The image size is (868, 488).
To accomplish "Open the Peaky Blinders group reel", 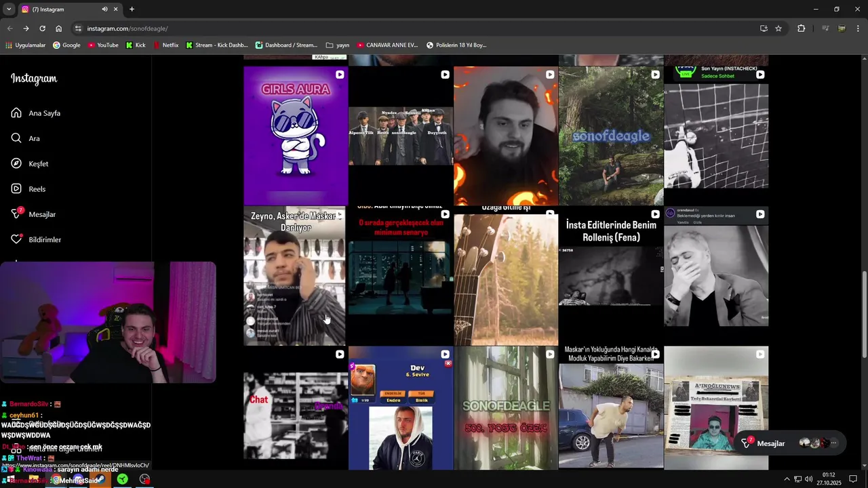I will 401,136.
